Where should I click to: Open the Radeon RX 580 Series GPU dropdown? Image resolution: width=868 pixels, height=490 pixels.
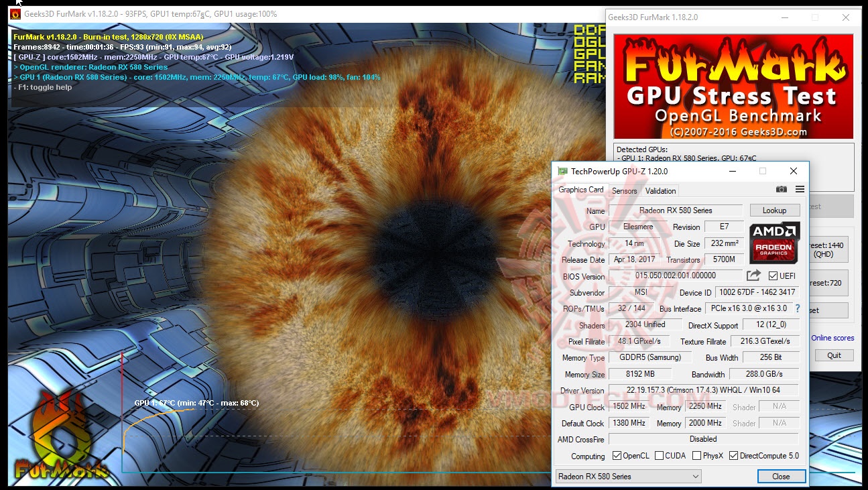click(629, 477)
